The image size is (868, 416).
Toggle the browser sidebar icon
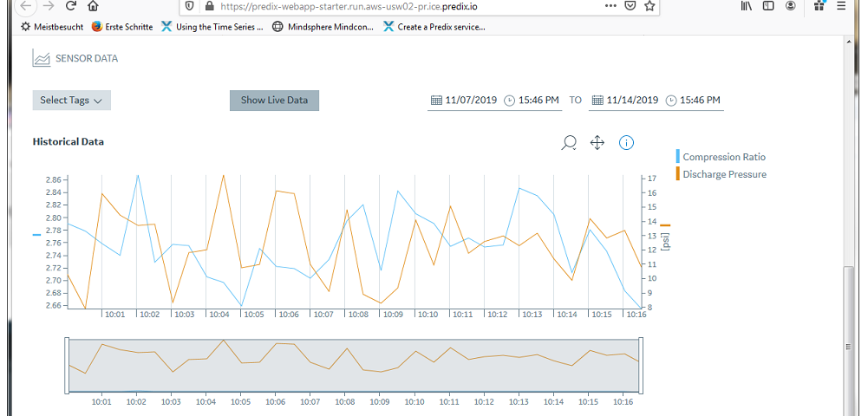[768, 6]
